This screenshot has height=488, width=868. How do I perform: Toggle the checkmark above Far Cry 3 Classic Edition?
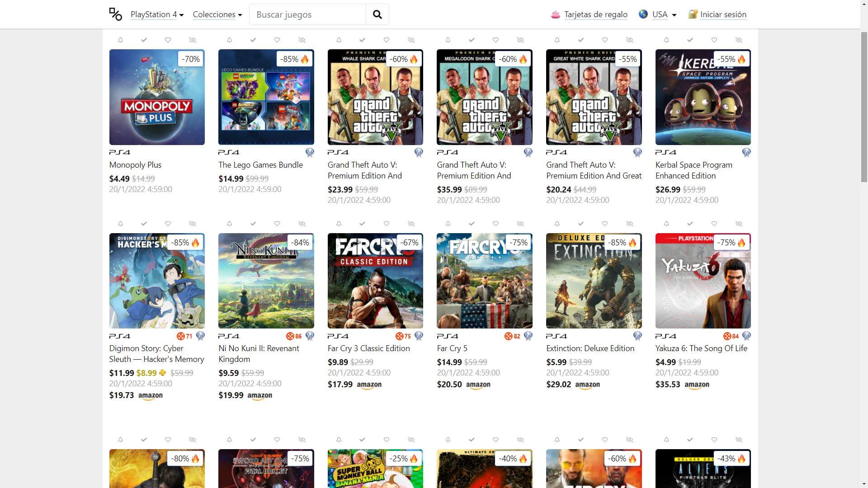[x=362, y=224]
